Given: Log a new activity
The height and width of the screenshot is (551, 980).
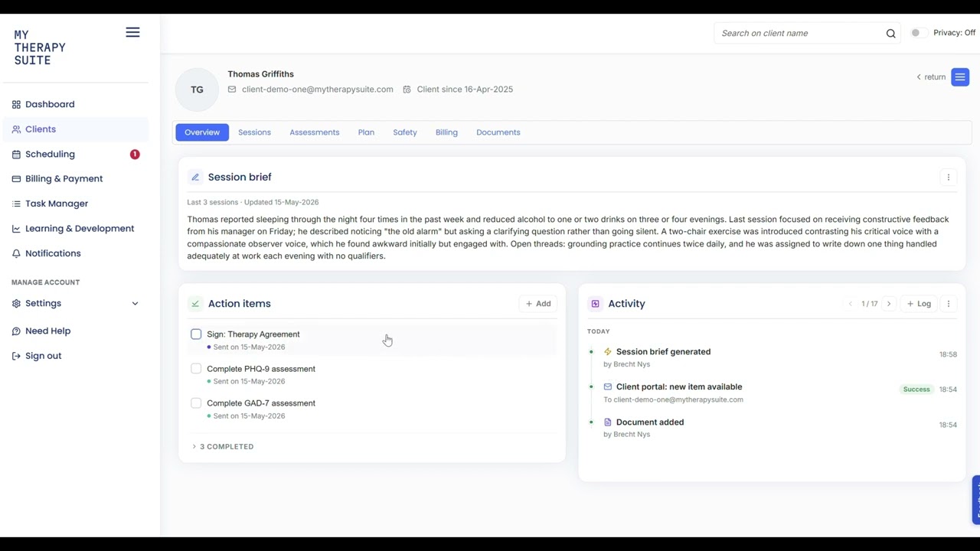Looking at the screenshot, I should [919, 304].
